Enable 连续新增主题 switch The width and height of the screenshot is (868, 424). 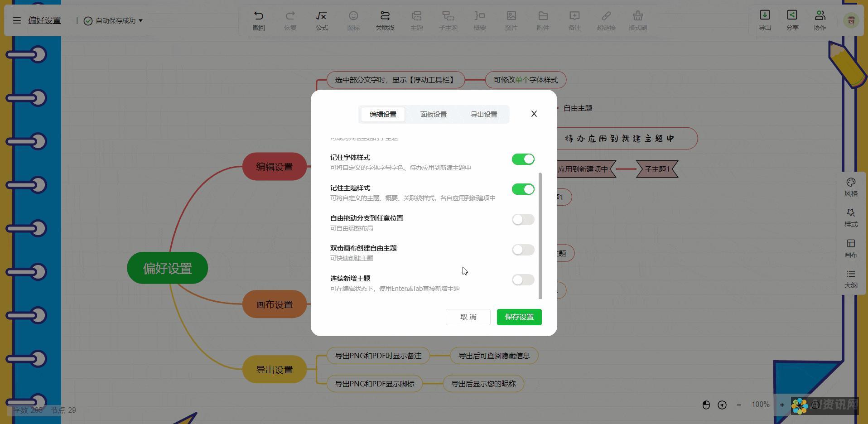coord(523,280)
